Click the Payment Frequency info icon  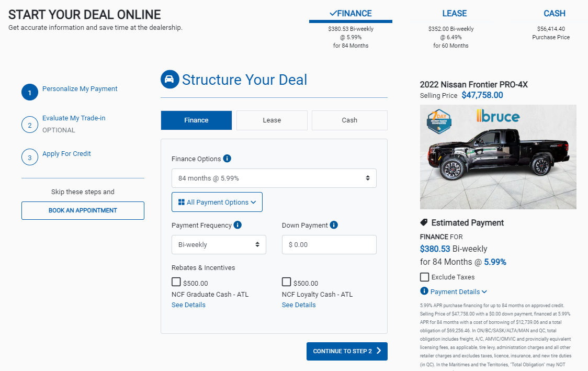pos(238,225)
